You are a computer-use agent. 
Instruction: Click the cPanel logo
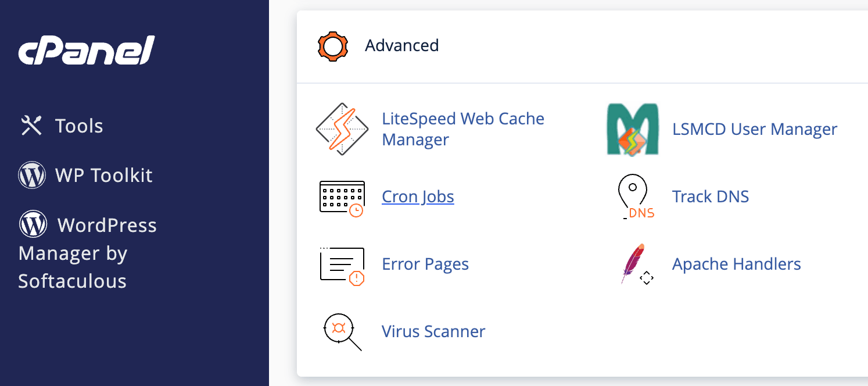coord(86,50)
